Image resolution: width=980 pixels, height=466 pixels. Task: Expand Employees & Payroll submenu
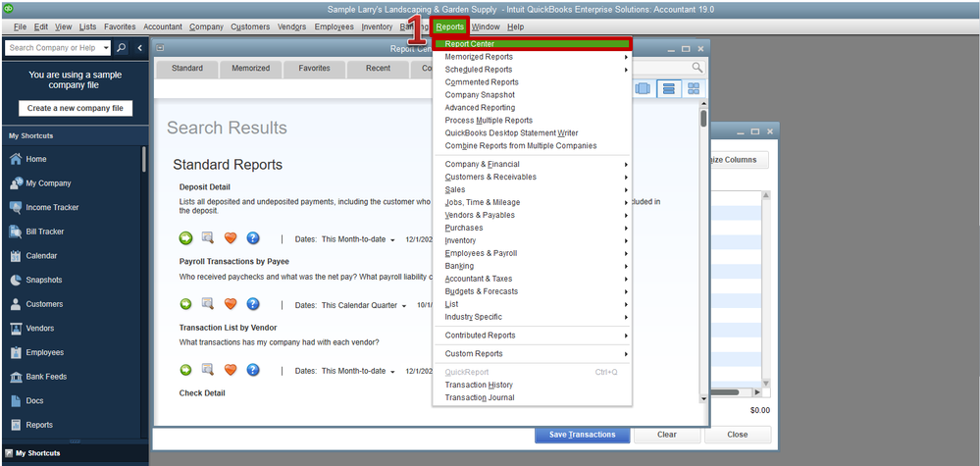click(x=532, y=253)
